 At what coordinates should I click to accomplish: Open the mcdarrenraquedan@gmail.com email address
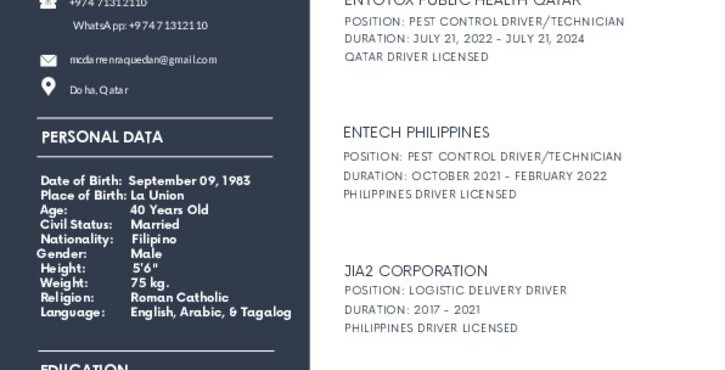[x=143, y=60]
